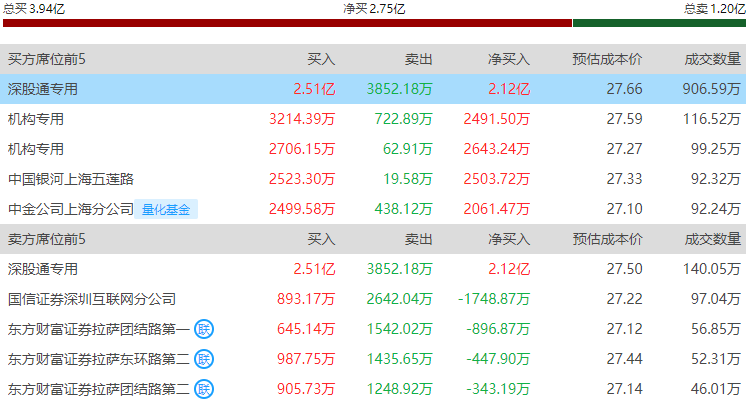Open 东方财富证券拉萨团结路第一 seat
The image size is (746, 399).
tap(99, 329)
